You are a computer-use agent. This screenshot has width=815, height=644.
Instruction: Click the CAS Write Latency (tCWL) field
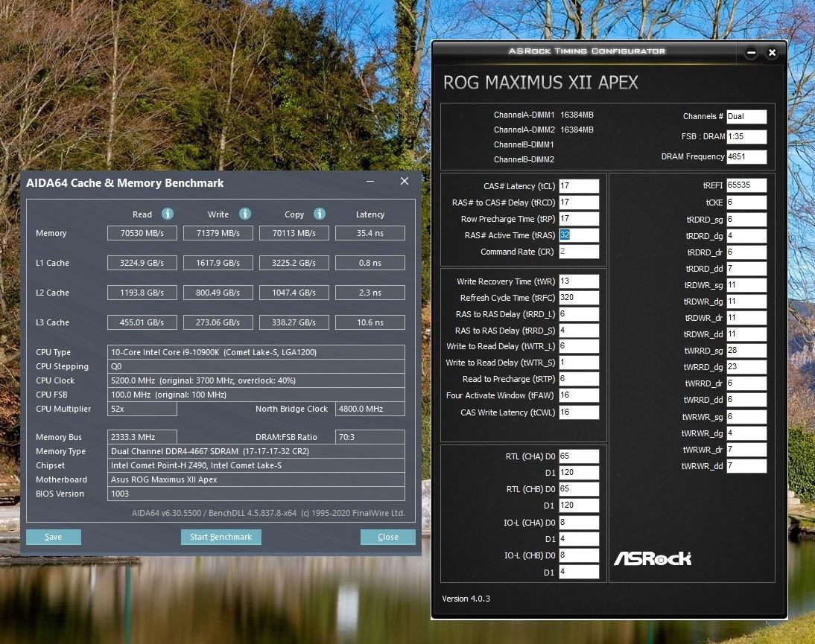tap(579, 412)
